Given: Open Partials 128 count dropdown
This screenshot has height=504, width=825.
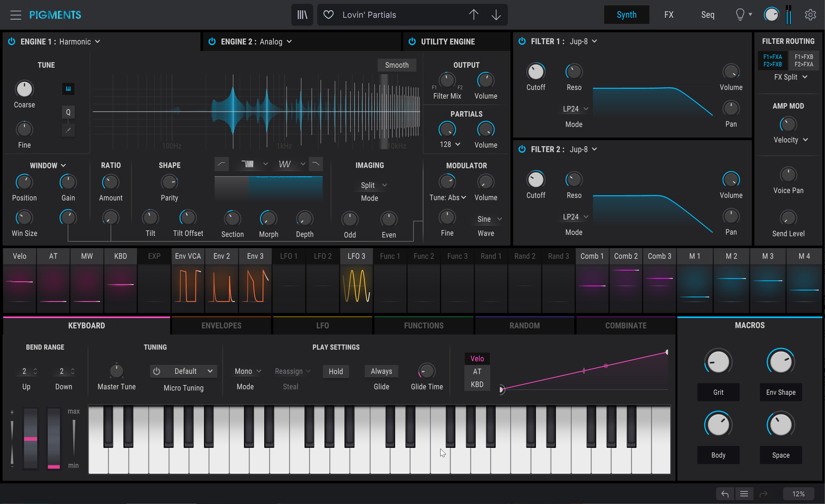Looking at the screenshot, I should point(450,144).
